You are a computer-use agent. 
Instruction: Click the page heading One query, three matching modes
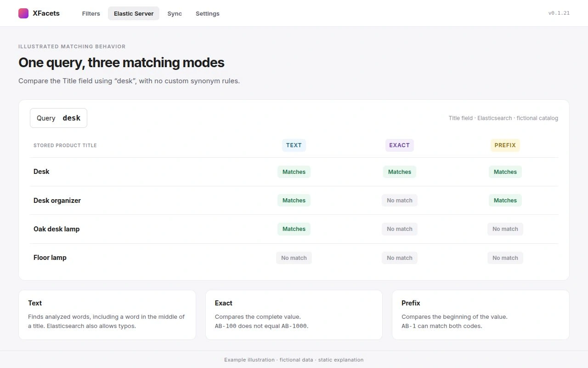click(121, 63)
